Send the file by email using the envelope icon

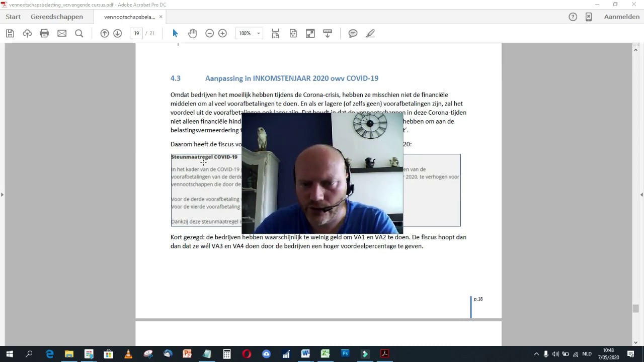(x=62, y=33)
